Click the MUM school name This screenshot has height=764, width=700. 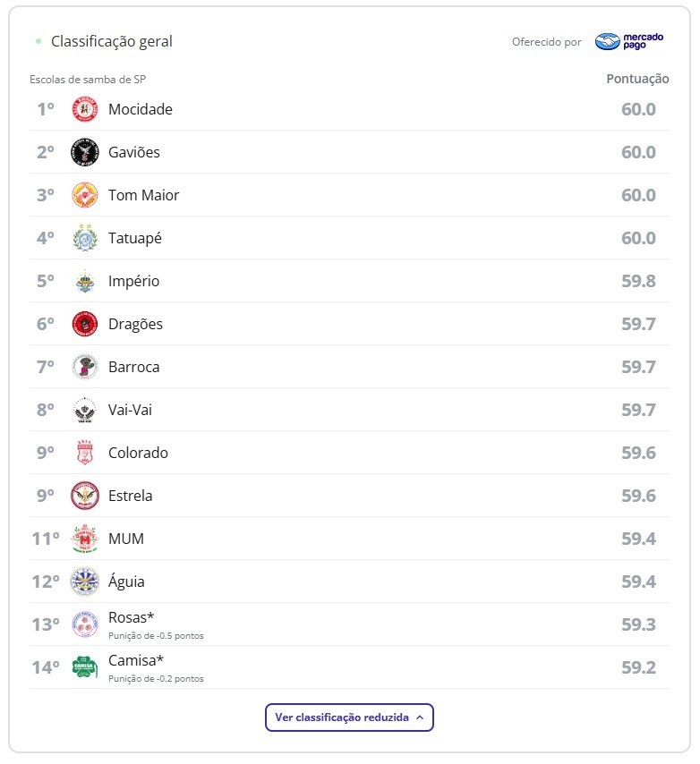(125, 539)
